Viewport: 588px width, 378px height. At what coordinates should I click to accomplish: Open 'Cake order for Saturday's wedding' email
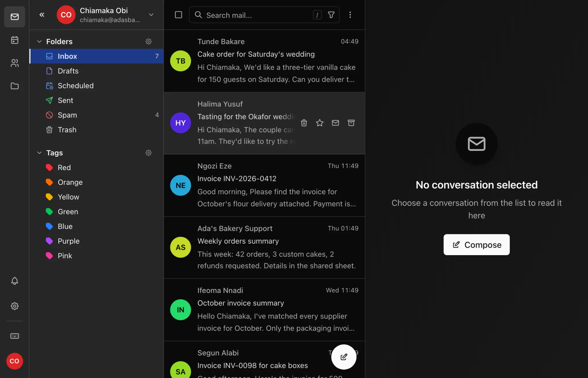pyautogui.click(x=264, y=61)
